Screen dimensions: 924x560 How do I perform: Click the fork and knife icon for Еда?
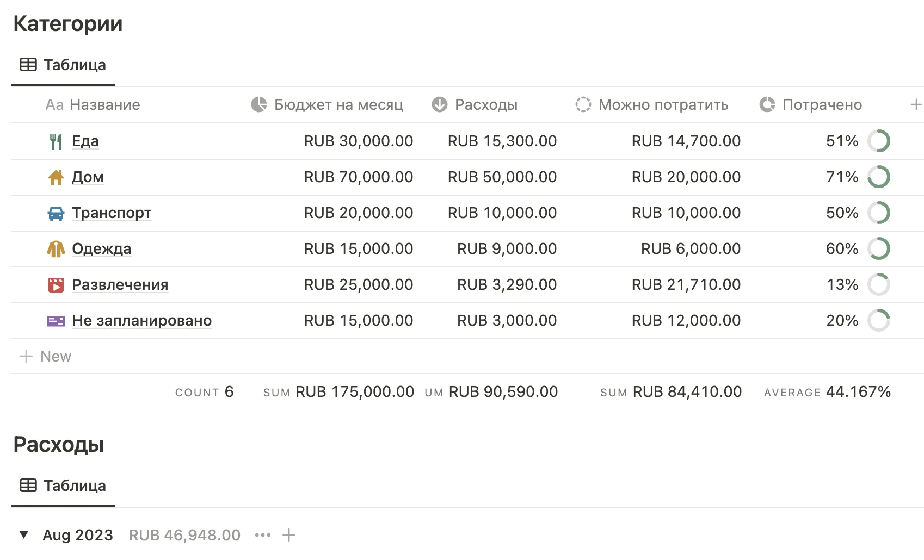point(56,141)
